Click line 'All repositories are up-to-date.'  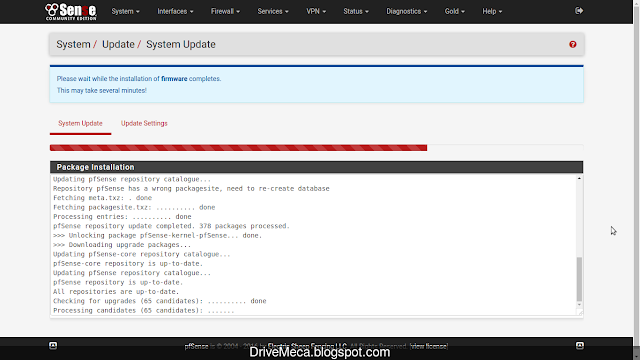tap(116, 292)
